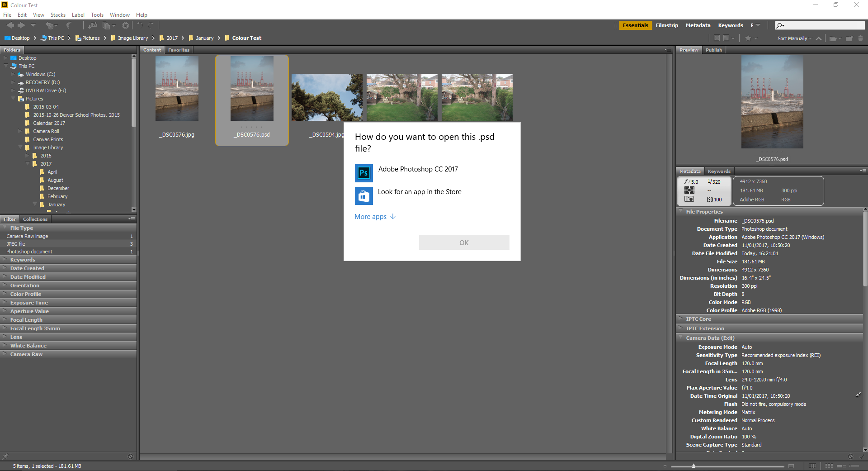Viewport: 868px width, 471px height.
Task: Click OK in the open .psd dialog
Action: point(464,243)
